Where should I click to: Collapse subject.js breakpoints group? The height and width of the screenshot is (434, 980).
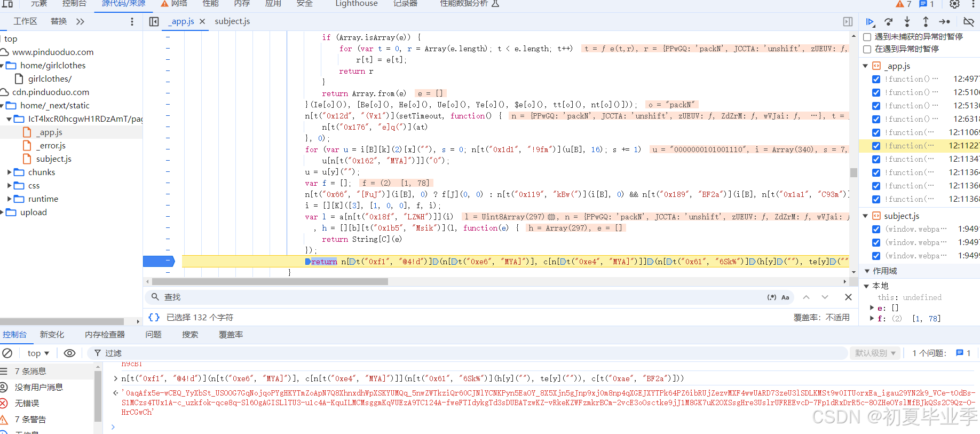click(866, 216)
